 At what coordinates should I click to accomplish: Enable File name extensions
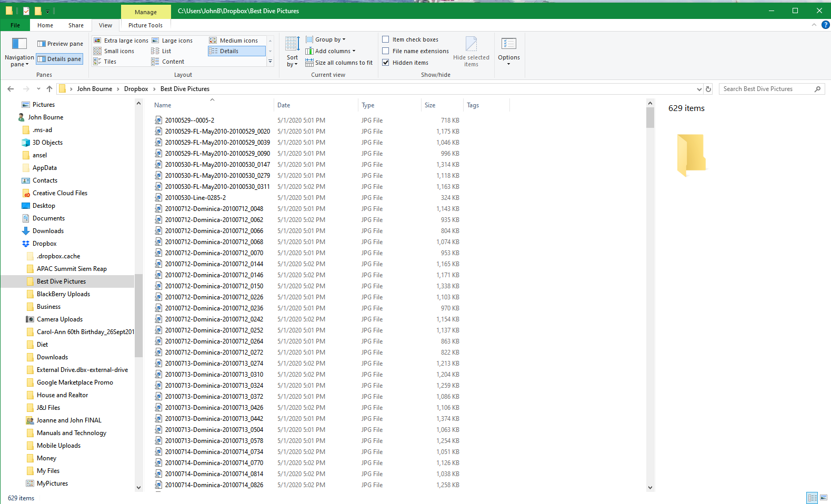click(x=415, y=51)
